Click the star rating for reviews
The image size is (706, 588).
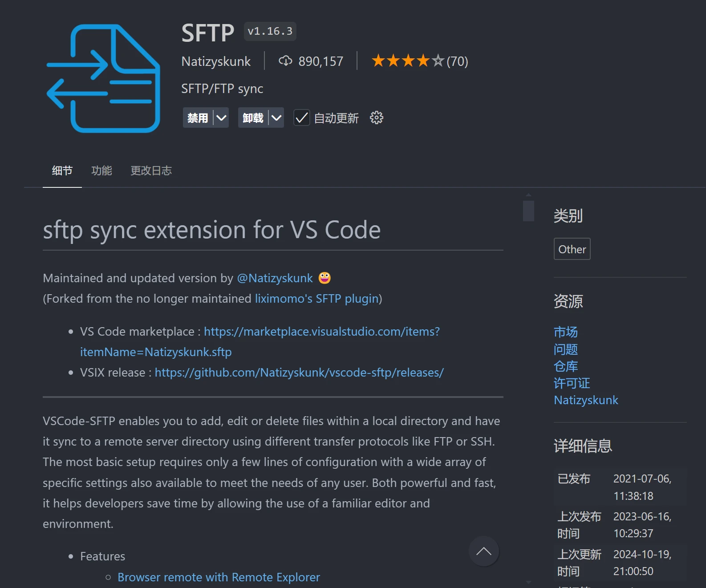(x=407, y=61)
